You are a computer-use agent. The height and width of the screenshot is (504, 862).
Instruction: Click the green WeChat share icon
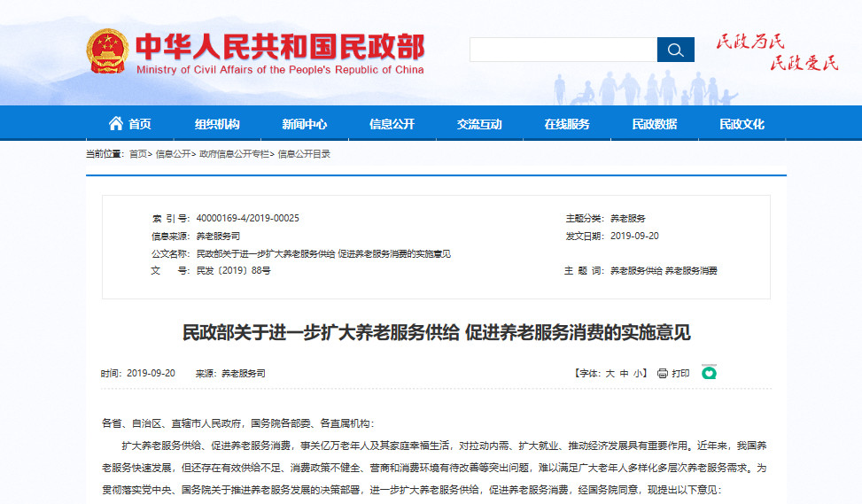click(x=709, y=373)
